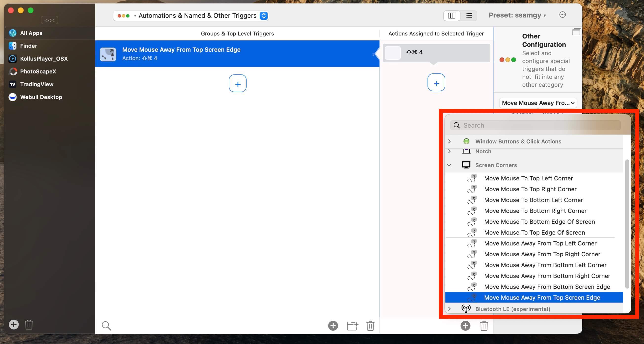
Task: Click the Other Configuration traffic-light icon
Action: click(507, 60)
